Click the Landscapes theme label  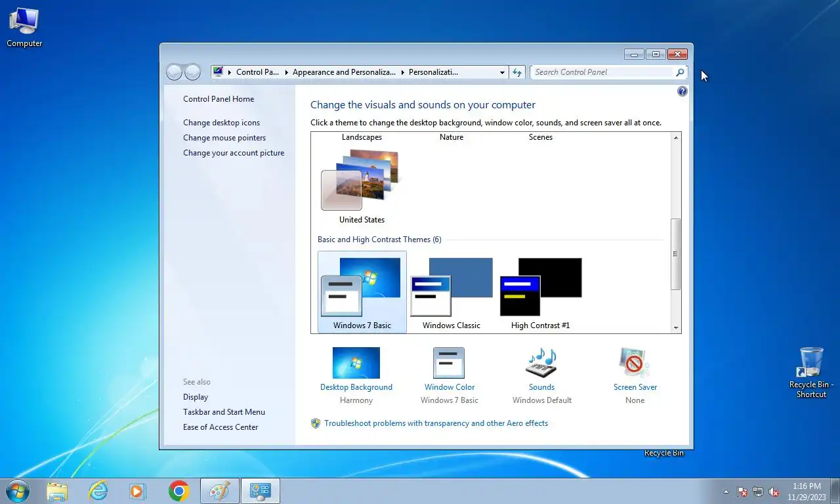(362, 137)
